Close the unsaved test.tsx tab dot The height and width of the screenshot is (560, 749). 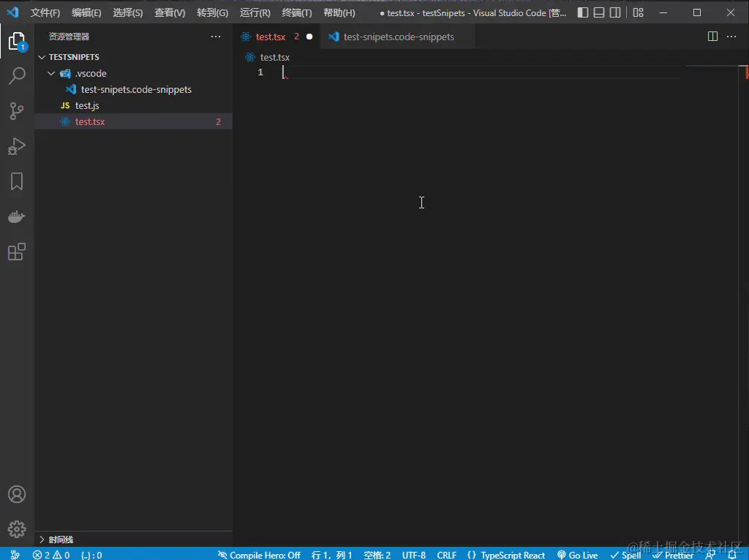(x=309, y=37)
